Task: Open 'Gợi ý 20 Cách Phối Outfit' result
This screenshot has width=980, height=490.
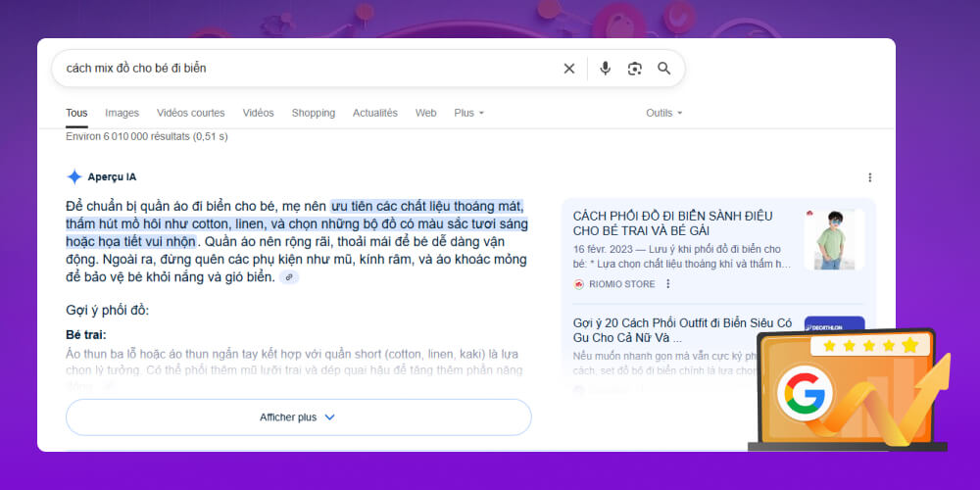Action: 682,330
